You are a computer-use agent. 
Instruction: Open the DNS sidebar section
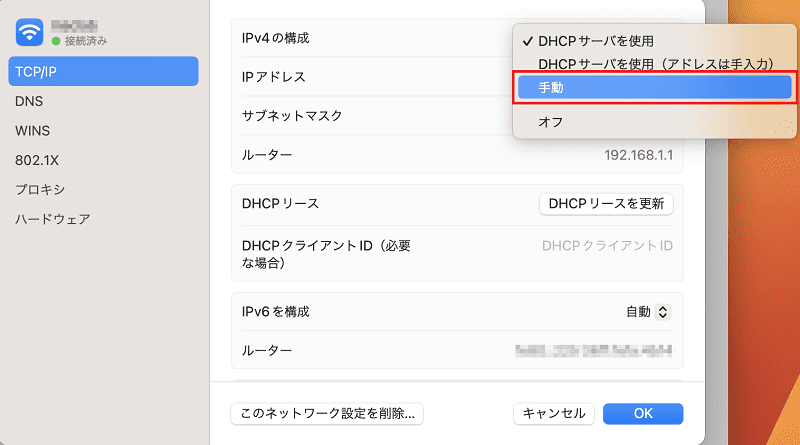(x=29, y=101)
